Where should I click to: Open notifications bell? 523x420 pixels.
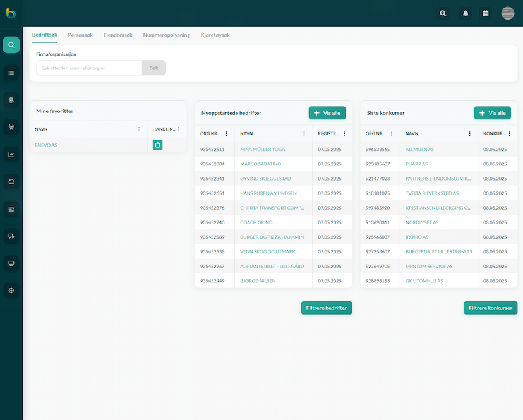tap(466, 13)
